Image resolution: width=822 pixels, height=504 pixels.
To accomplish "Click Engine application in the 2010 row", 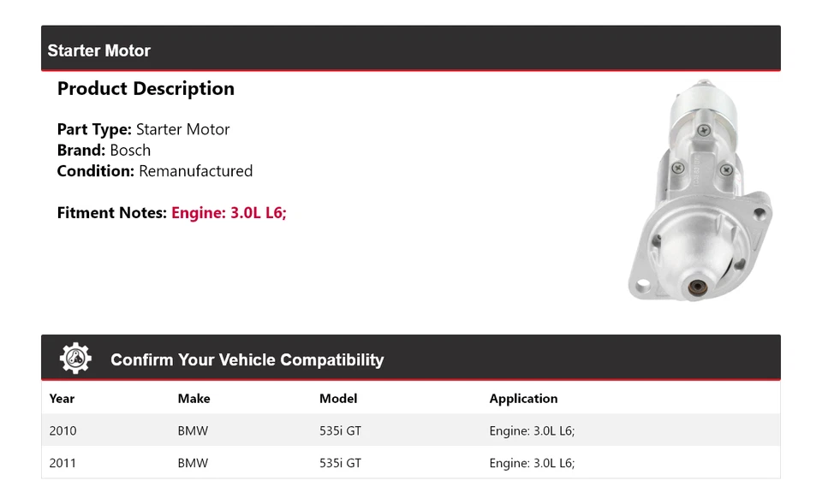I will point(532,431).
